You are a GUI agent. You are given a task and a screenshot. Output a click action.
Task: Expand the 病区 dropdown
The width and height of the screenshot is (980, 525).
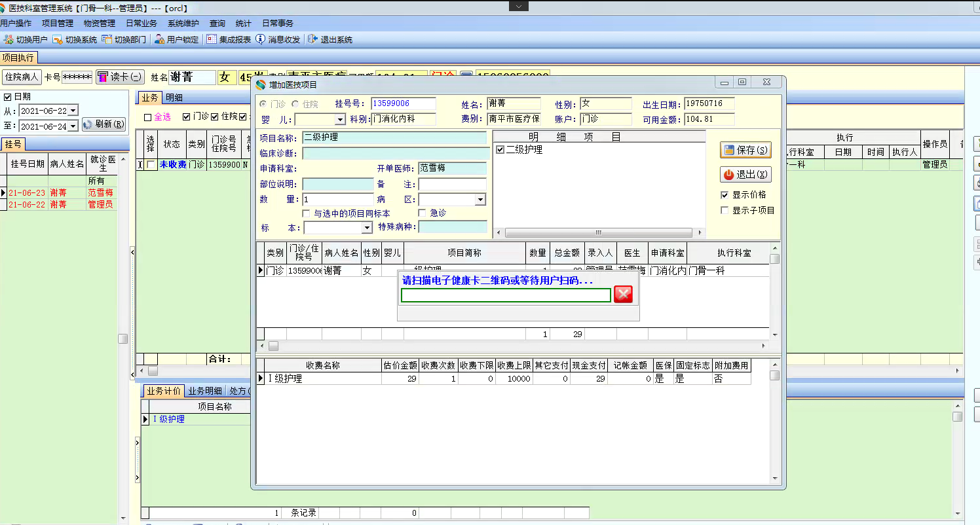pyautogui.click(x=480, y=200)
